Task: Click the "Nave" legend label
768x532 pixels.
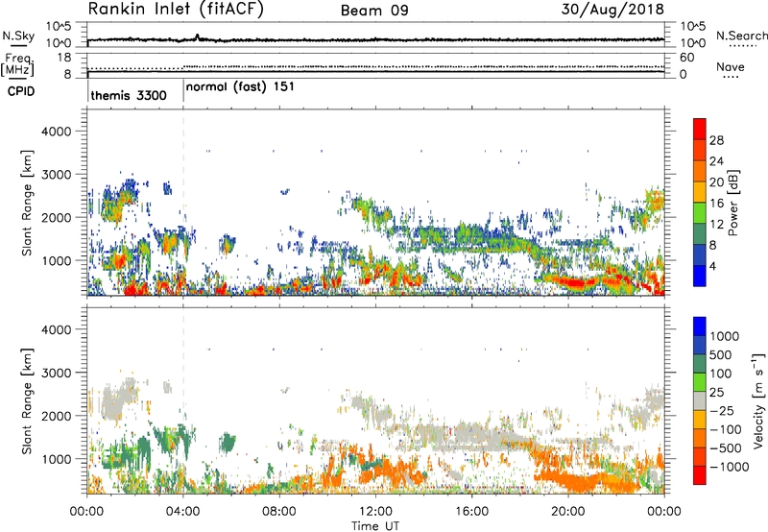Action: click(731, 66)
